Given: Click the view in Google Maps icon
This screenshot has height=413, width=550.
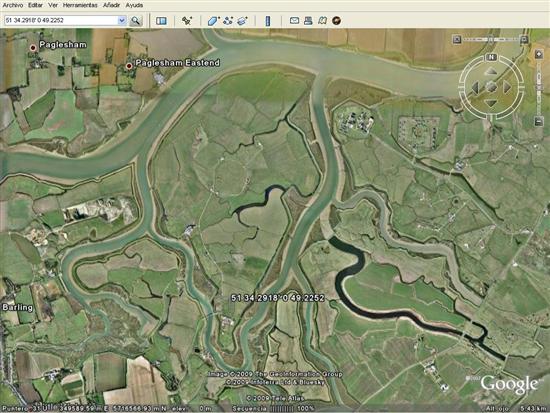Looking at the screenshot, I should pyautogui.click(x=322, y=20).
